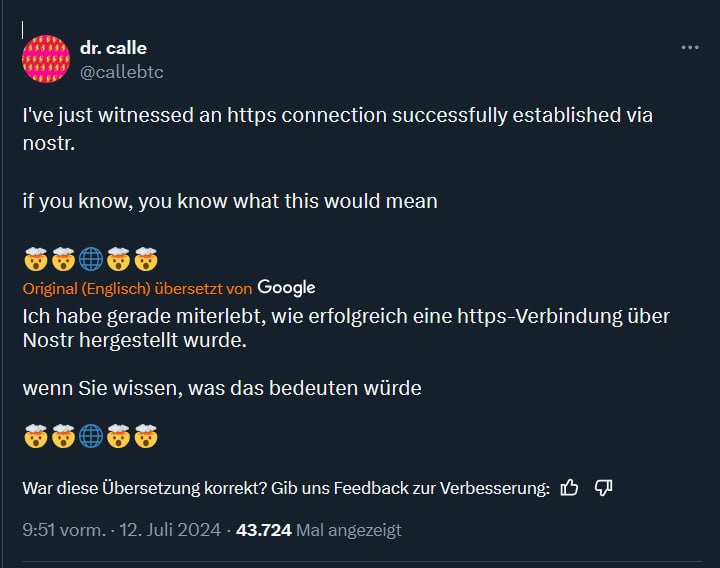
Task: Click first exploding head emoji in translation
Action: pos(35,436)
